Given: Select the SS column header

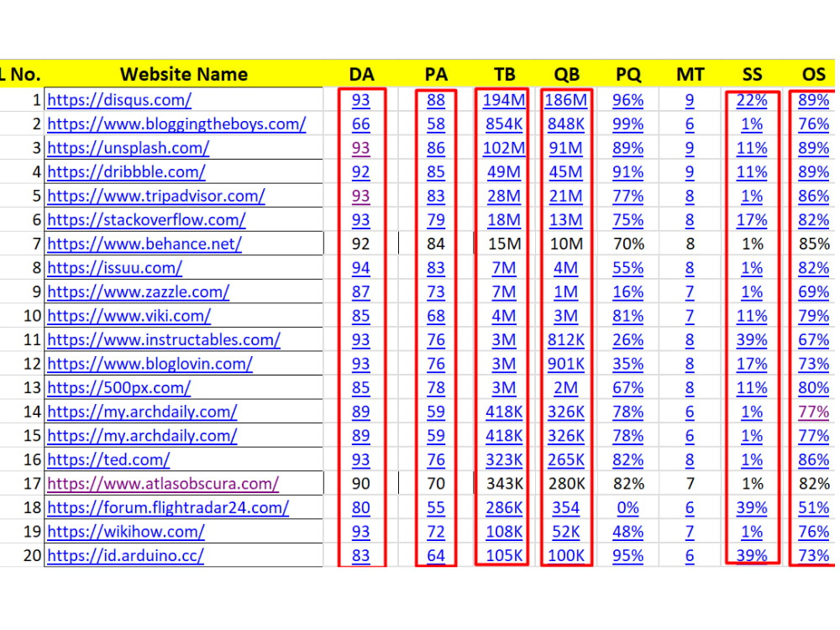Looking at the screenshot, I should pyautogui.click(x=752, y=74).
